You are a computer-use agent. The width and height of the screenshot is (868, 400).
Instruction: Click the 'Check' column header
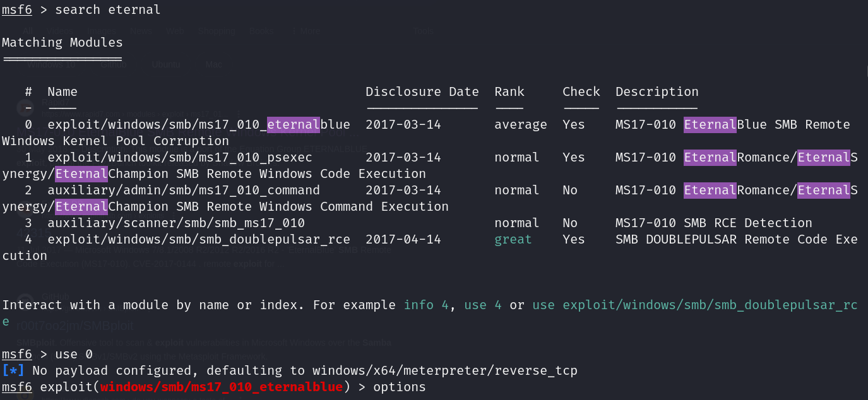581,91
